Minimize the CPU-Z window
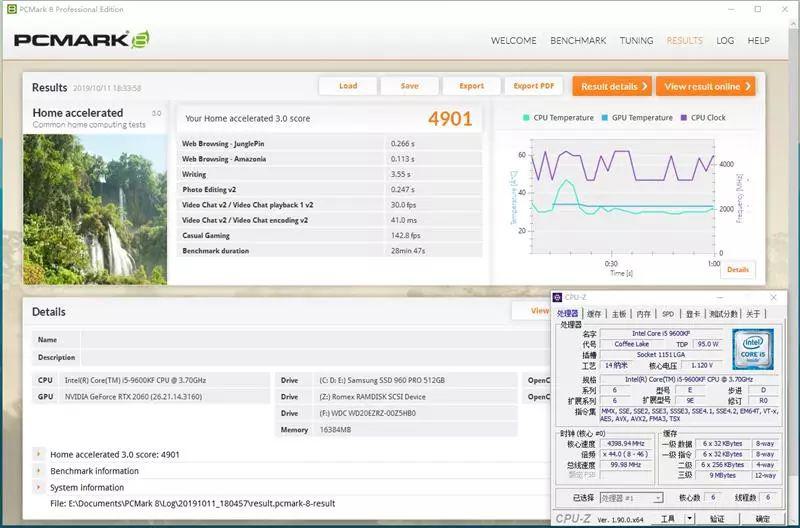800x528 pixels. tap(721, 297)
